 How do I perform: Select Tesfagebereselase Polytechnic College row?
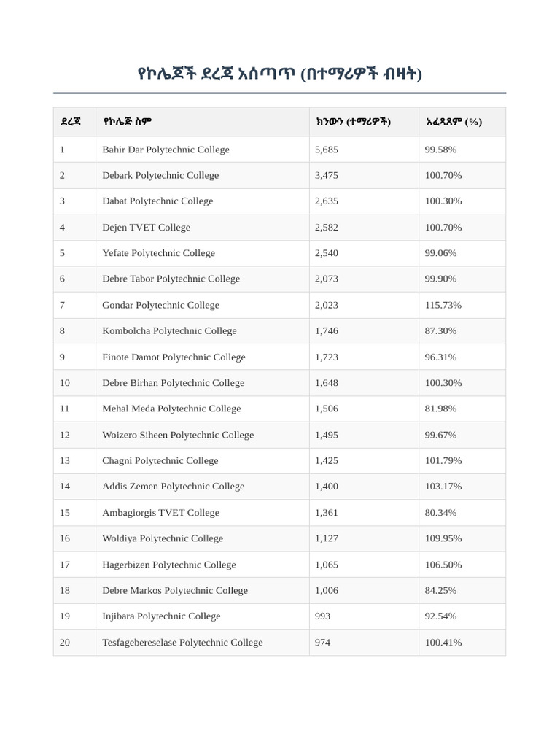click(x=279, y=642)
